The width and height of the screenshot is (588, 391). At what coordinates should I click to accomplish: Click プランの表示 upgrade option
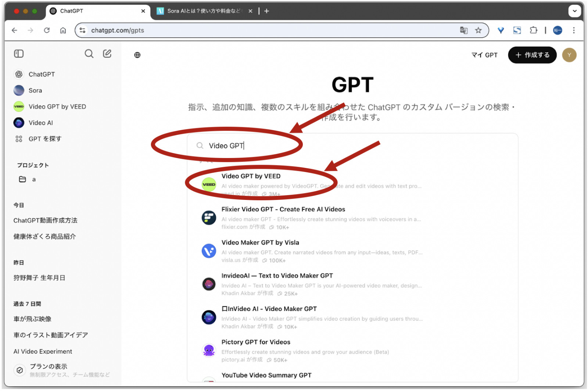62,370
